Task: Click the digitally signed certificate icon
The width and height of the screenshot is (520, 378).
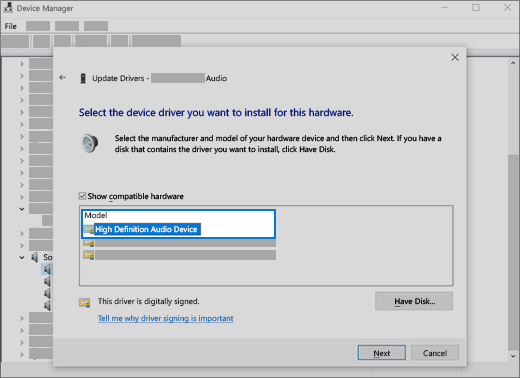Action: [x=85, y=302]
